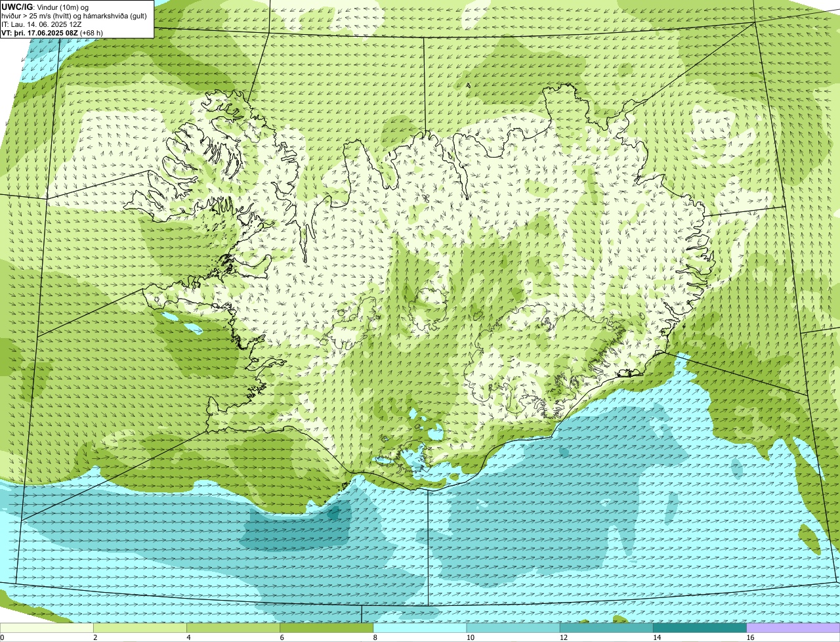Click the medium green 4–6 m/s legend swatch
This screenshot has width=840, height=642.
(x=233, y=628)
